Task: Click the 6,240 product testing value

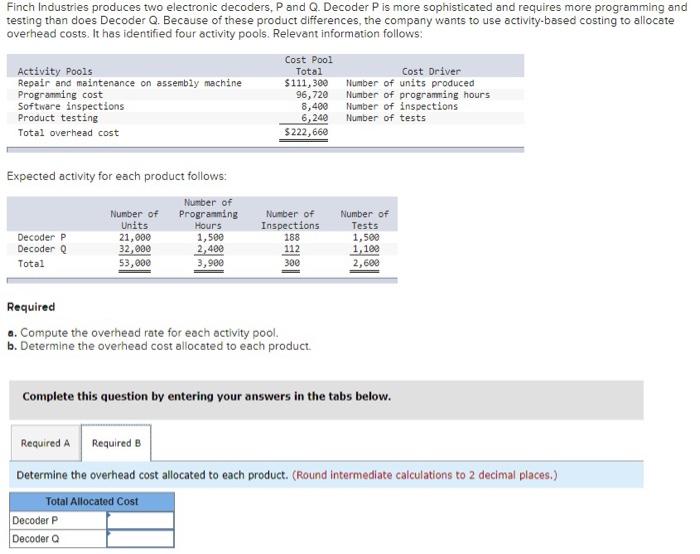Action: [315, 118]
